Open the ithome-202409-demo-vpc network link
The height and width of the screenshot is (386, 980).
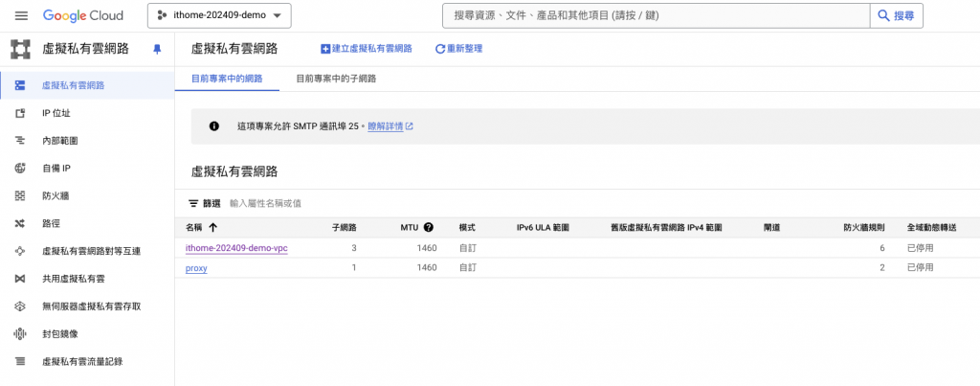pyautogui.click(x=236, y=248)
